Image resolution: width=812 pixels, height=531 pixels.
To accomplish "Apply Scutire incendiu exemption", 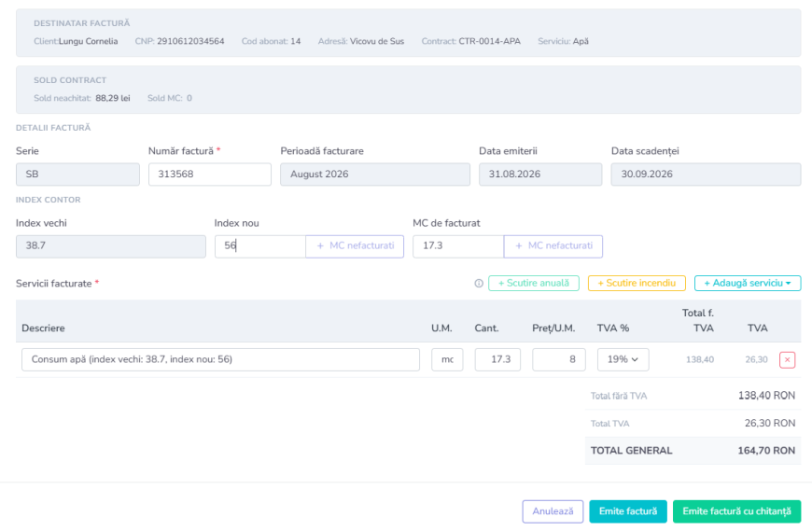I will (637, 283).
